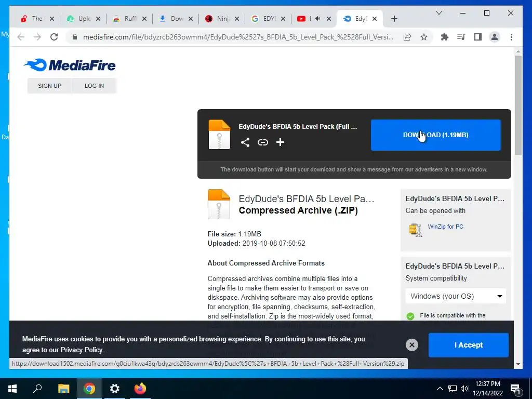Click the scrollbar up arrow
532x399 pixels.
(518, 51)
